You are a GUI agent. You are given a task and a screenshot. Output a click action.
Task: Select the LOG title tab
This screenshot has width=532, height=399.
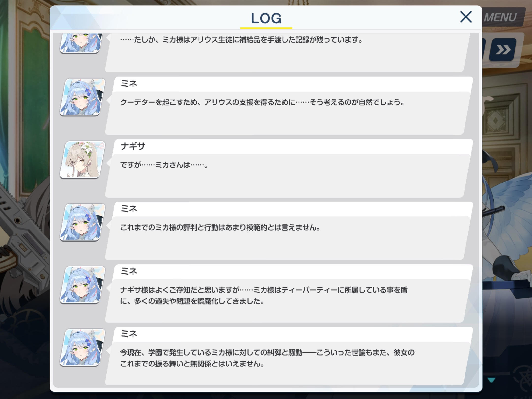[x=266, y=19]
